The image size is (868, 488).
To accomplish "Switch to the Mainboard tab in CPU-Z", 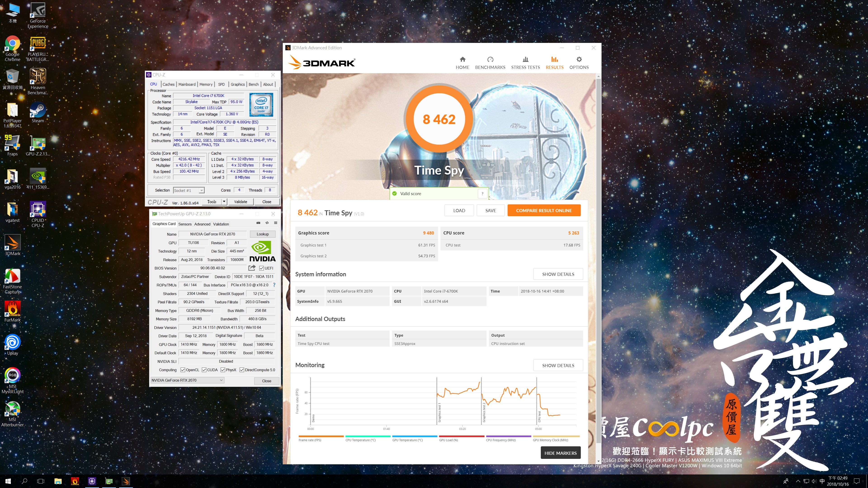I will (x=187, y=84).
